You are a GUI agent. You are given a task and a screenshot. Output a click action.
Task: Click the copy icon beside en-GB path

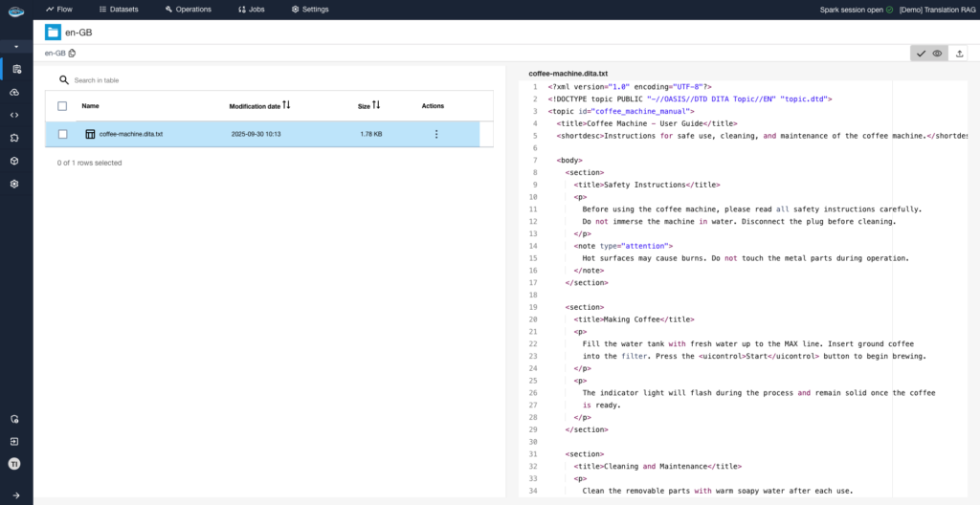(x=72, y=54)
